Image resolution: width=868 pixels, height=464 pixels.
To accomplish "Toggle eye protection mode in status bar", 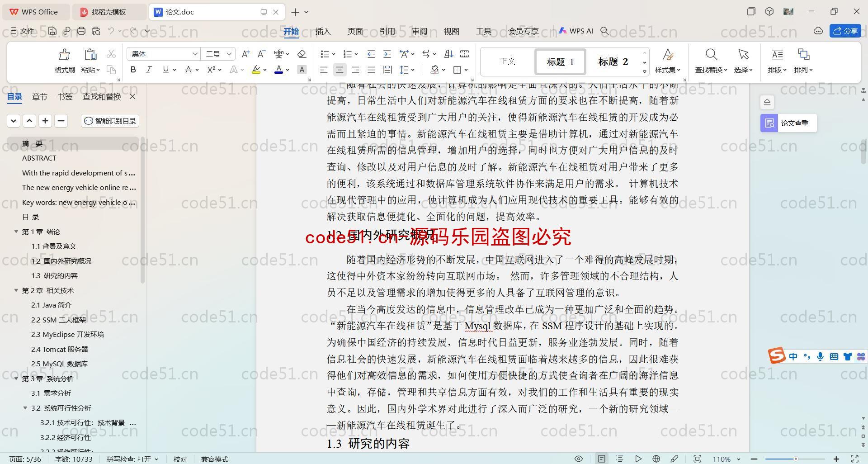I will click(x=578, y=459).
